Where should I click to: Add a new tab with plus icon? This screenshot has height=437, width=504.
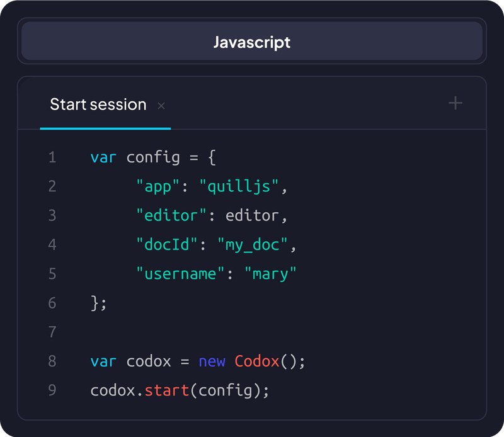click(x=455, y=103)
